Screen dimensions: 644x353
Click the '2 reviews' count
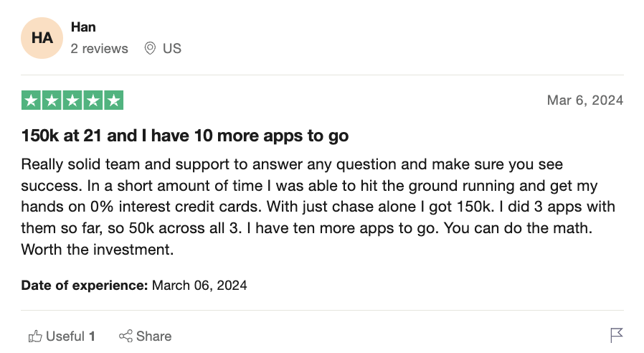click(x=100, y=49)
